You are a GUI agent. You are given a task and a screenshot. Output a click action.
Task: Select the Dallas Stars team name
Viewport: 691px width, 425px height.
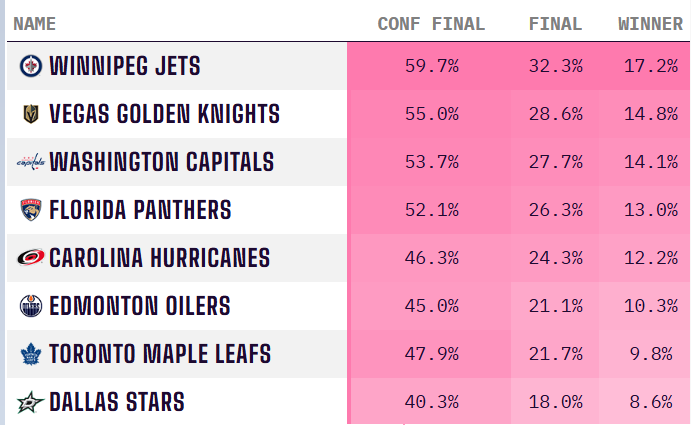point(117,402)
